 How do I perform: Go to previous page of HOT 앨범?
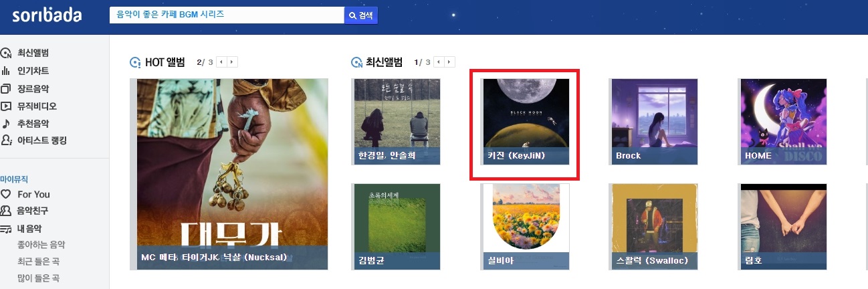pyautogui.click(x=221, y=62)
